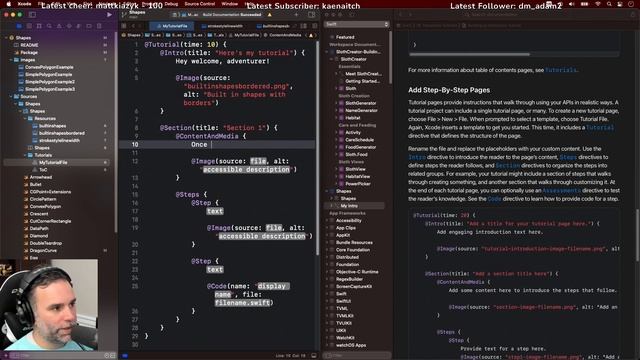Select Featured in documentation sidebar

345,37
